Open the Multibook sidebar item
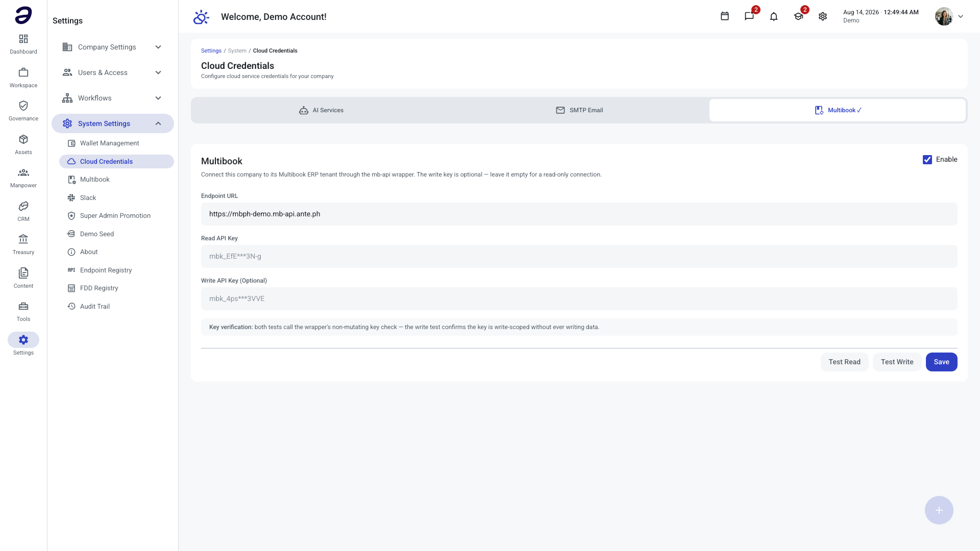The image size is (980, 551). [116, 180]
